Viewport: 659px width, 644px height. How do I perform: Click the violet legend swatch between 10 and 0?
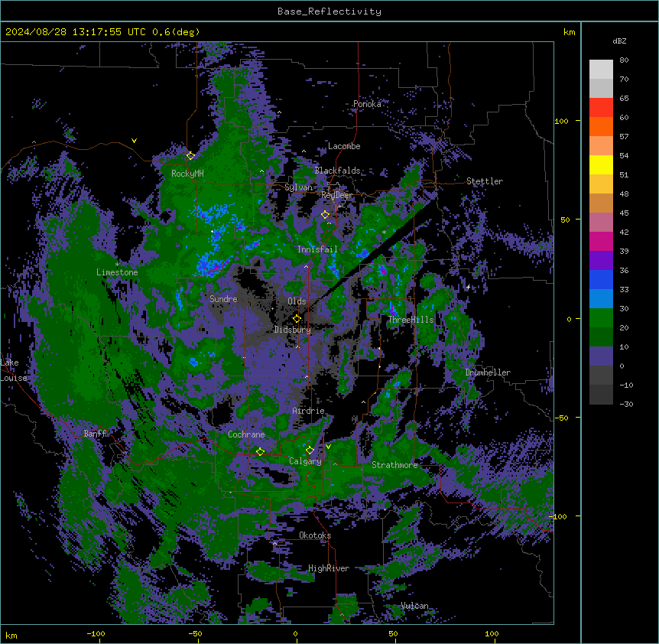coord(601,356)
